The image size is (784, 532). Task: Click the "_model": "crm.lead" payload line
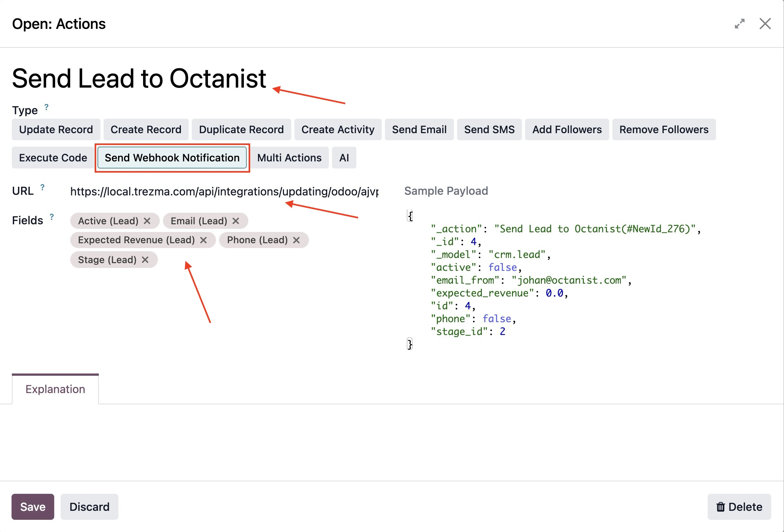[490, 255]
